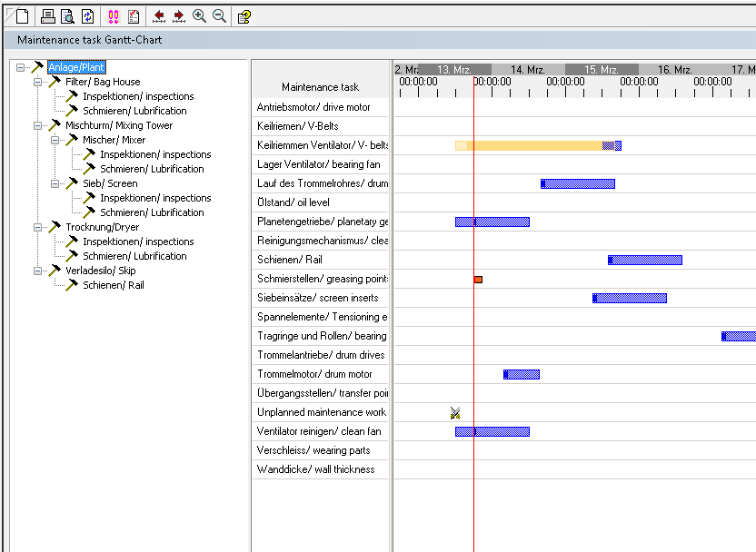The width and height of the screenshot is (756, 552).
Task: Collapse the Trocknung/Dryer node
Action: point(37,227)
